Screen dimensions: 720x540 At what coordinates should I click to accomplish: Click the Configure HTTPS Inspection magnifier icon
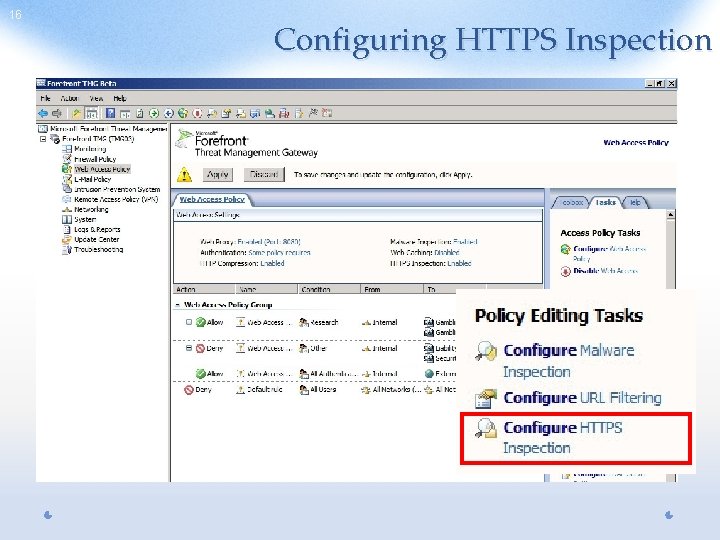[486, 428]
